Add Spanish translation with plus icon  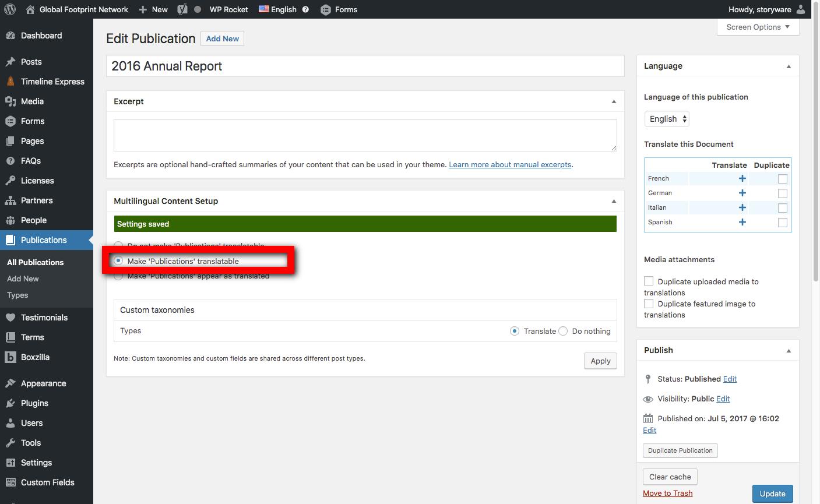[742, 222]
